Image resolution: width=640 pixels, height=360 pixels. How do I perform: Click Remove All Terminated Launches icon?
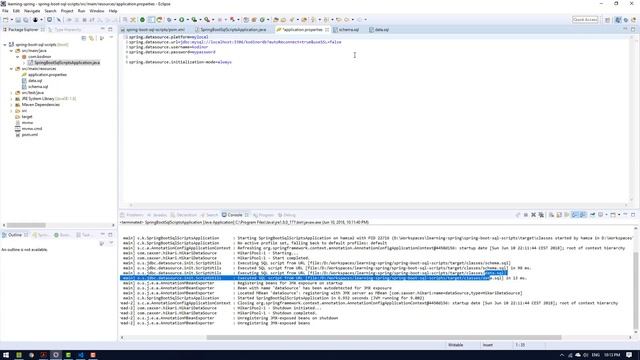[541, 215]
